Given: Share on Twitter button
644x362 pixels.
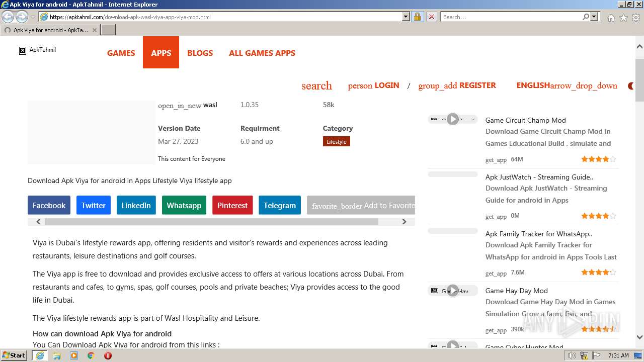Looking at the screenshot, I should tap(94, 205).
